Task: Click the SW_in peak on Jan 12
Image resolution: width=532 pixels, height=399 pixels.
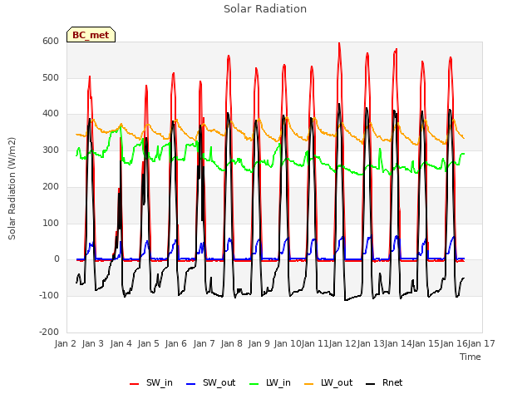Action: tap(339, 43)
